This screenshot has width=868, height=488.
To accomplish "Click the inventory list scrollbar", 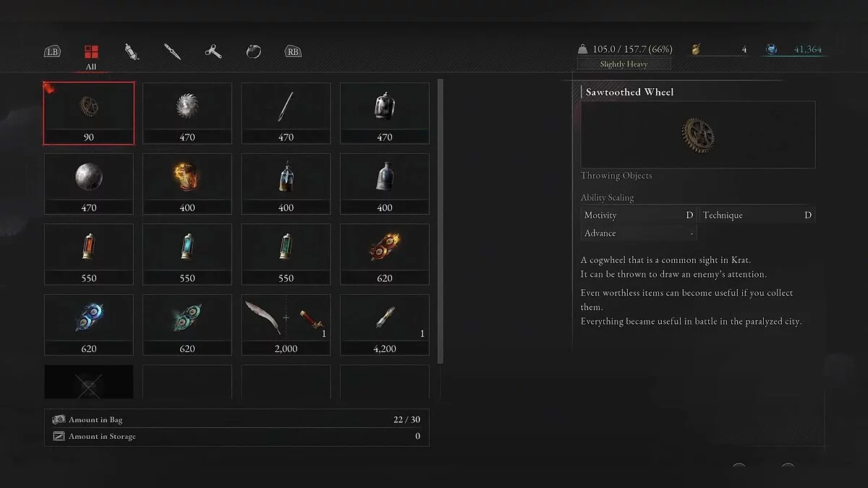I will click(441, 221).
